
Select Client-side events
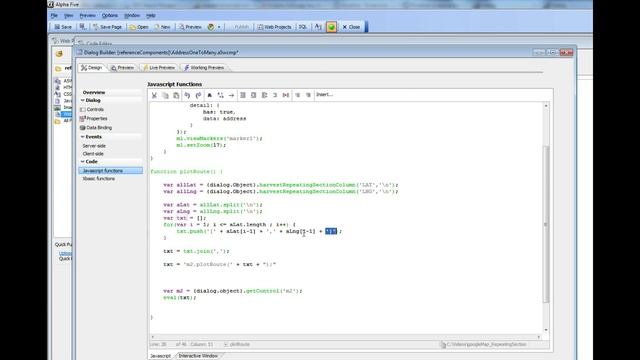(93, 154)
